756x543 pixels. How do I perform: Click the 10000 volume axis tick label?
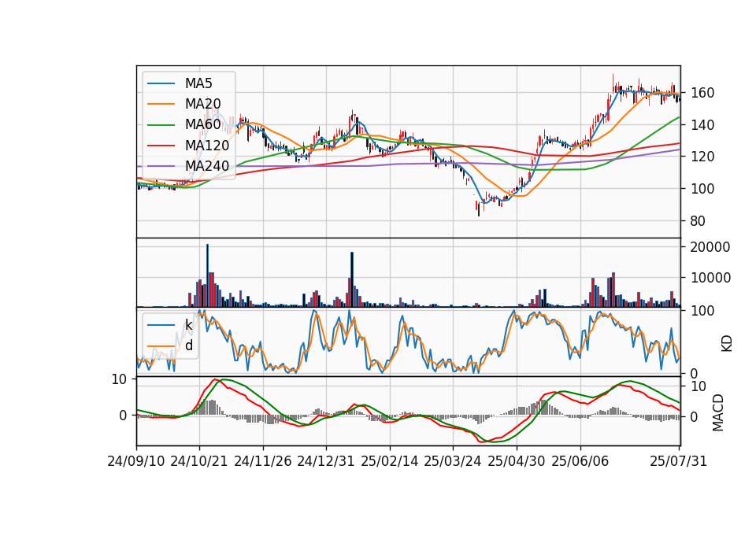710,278
